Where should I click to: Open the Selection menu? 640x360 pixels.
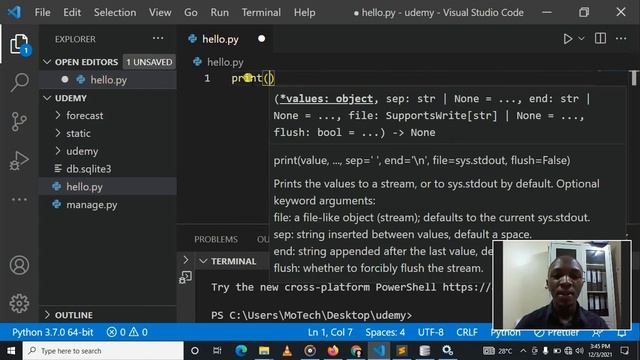115,13
